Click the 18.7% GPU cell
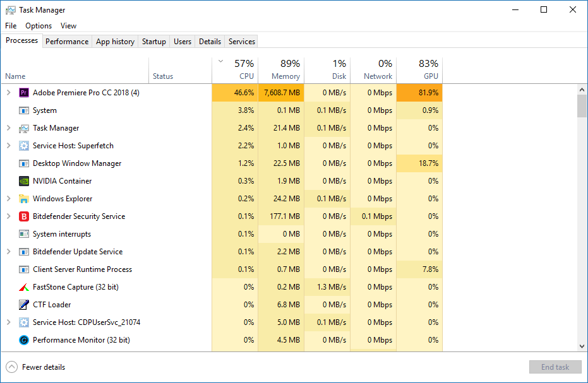Viewport: 588px width, 383px height. [x=419, y=163]
